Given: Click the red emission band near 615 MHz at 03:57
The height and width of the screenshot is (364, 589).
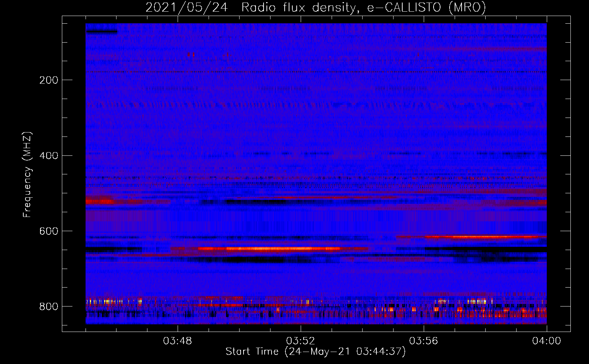Looking at the screenshot, I should pyautogui.click(x=471, y=237).
